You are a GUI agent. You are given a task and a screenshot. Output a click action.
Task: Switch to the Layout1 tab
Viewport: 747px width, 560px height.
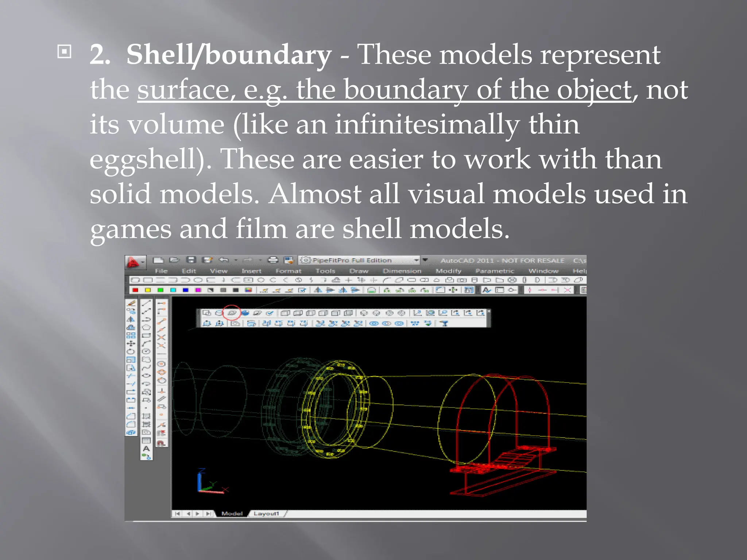pyautogui.click(x=266, y=513)
